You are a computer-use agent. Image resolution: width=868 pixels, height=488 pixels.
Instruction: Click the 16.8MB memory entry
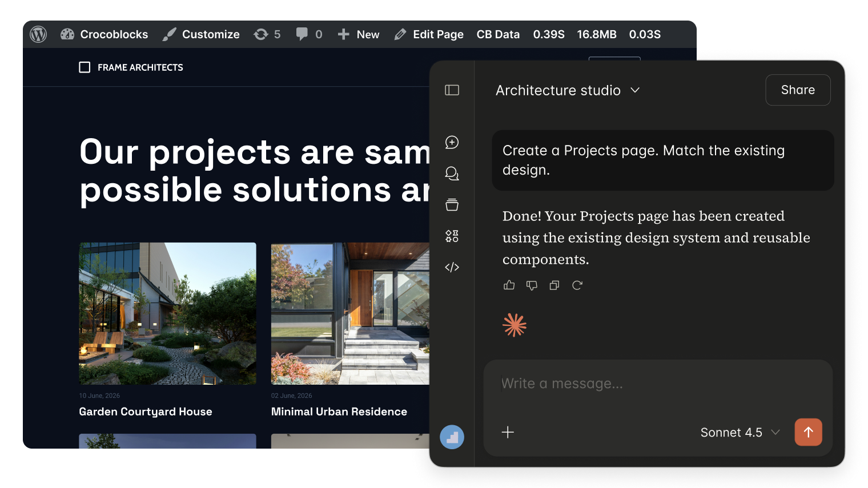coord(597,34)
